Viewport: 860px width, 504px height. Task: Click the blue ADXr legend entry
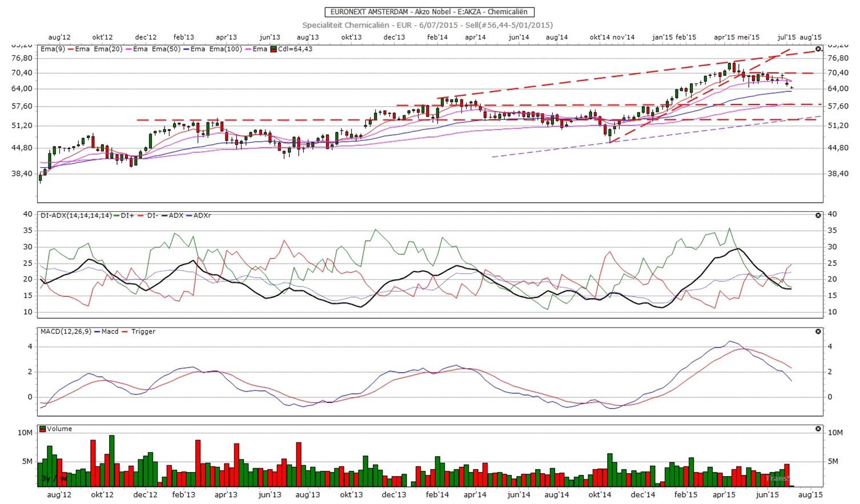click(198, 216)
